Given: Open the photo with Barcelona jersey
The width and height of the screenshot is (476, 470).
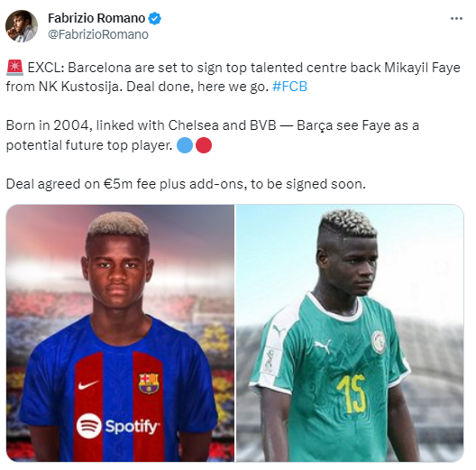Looking at the screenshot, I should 120,333.
